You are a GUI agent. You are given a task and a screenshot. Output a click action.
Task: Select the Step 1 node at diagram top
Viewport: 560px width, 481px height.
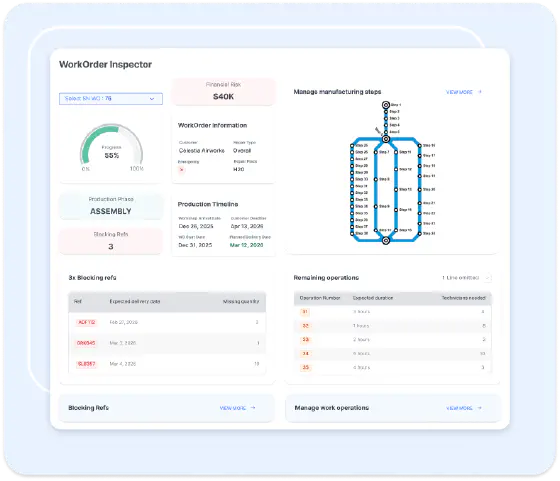(386, 105)
